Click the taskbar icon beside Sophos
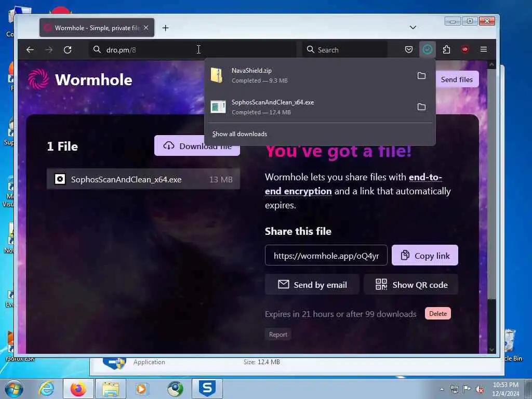 [x=175, y=389]
